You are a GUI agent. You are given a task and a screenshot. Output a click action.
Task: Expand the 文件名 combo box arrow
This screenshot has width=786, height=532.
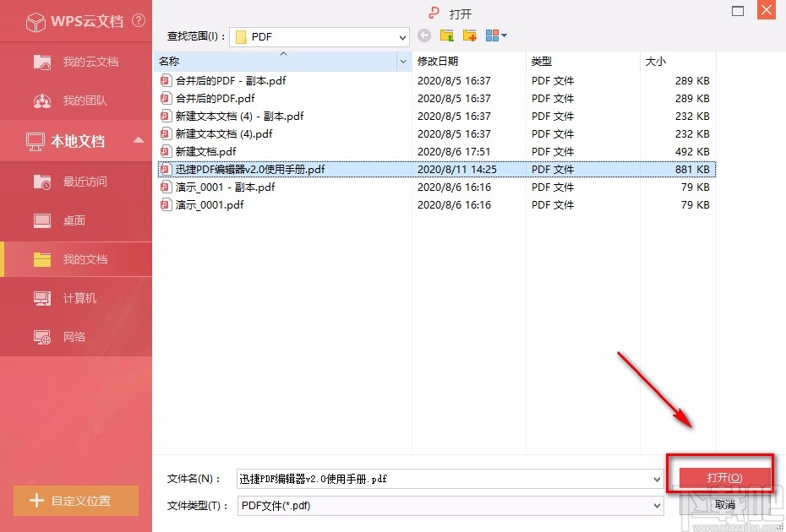(x=658, y=478)
